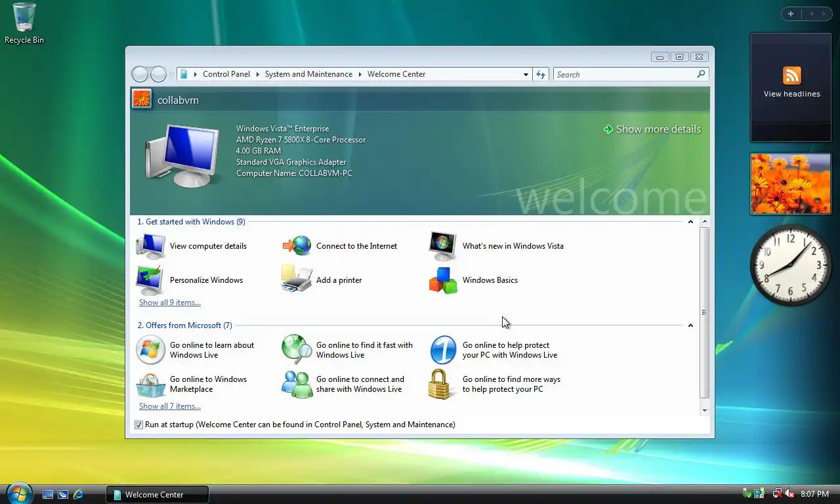Click the green Show more details arrow

tap(608, 129)
